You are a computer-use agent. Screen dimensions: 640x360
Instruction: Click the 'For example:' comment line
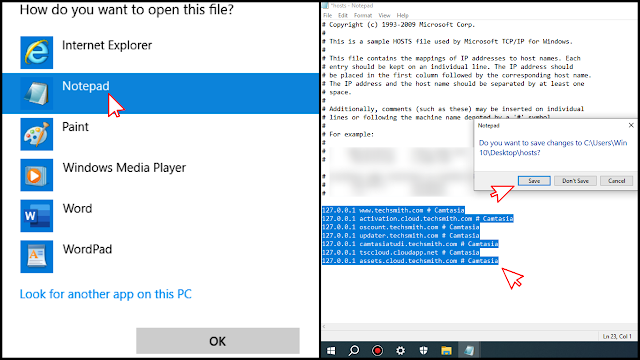[348, 134]
